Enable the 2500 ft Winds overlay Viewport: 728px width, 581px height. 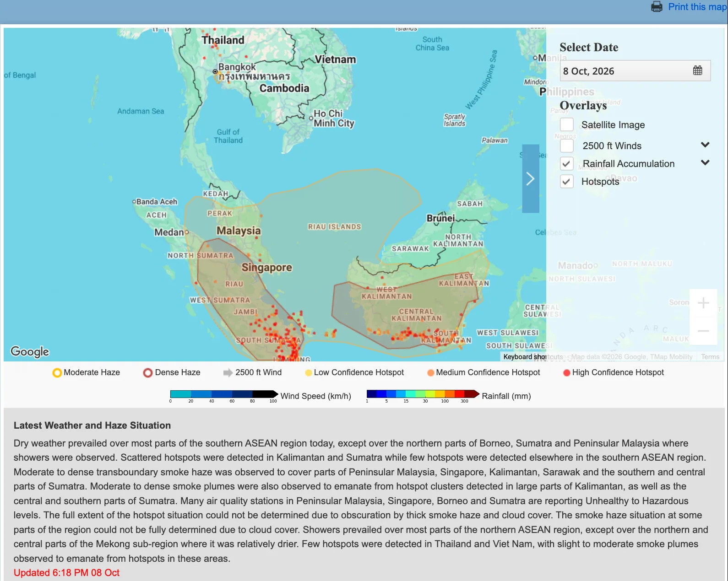pos(567,146)
